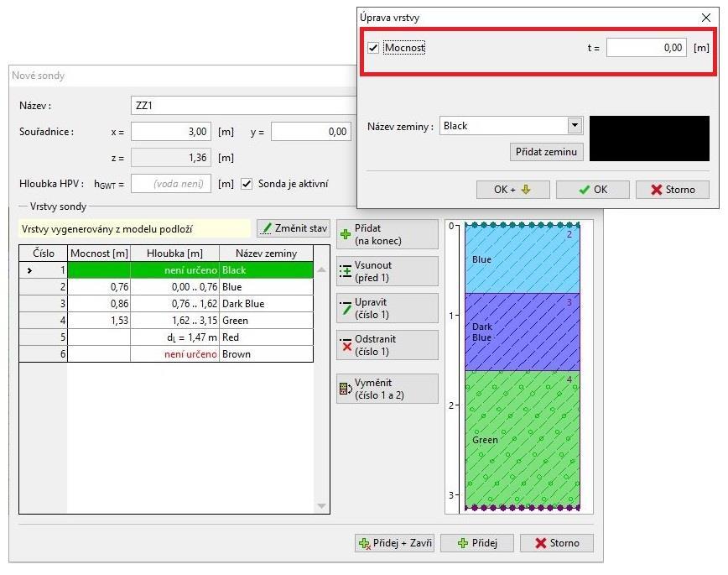Toggle Sonda je aktivní checkbox
The width and height of the screenshot is (728, 575).
coord(247,184)
